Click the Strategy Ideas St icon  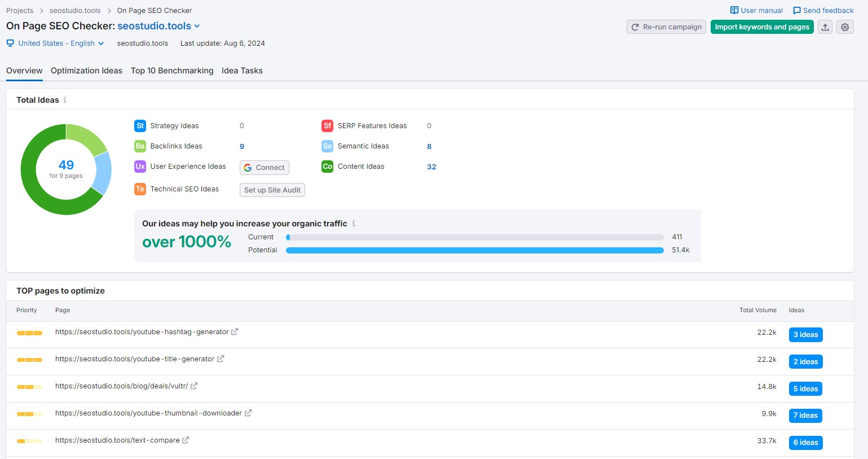click(x=140, y=126)
